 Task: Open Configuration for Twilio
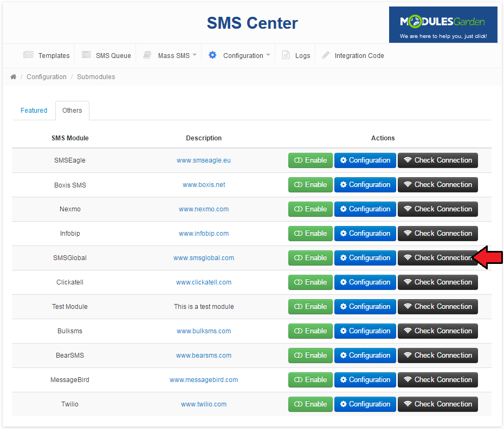click(x=365, y=404)
